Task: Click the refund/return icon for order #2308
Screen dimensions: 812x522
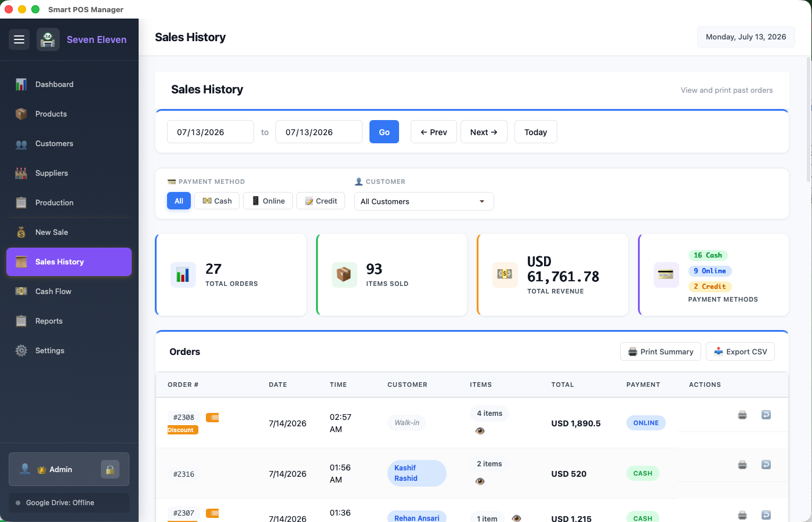Action: point(766,415)
